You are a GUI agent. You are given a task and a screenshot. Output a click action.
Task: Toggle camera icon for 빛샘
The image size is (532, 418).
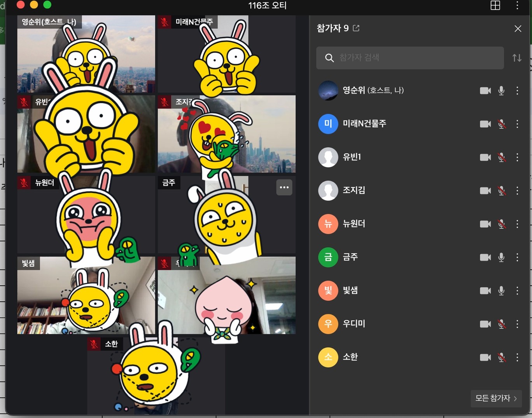point(485,291)
